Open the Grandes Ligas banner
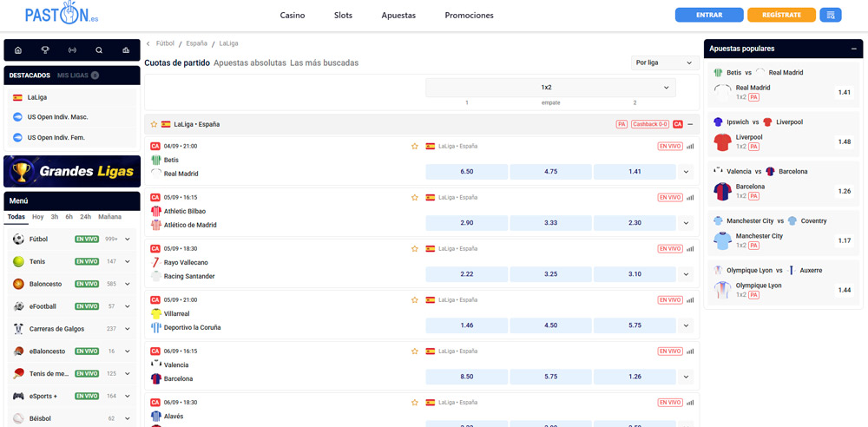 pyautogui.click(x=72, y=172)
